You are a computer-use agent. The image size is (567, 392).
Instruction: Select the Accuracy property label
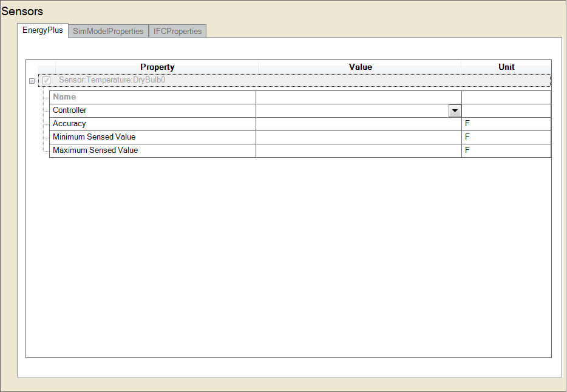point(69,124)
